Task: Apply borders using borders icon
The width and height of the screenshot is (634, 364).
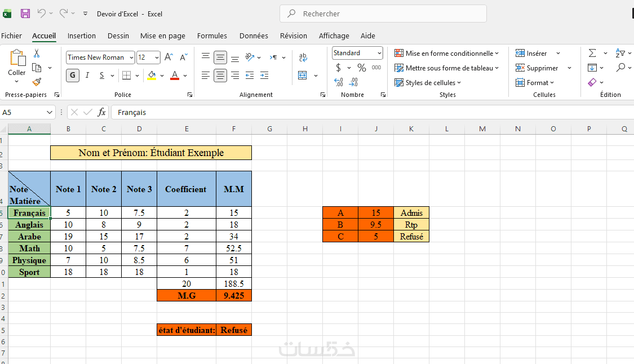Action: coord(127,76)
